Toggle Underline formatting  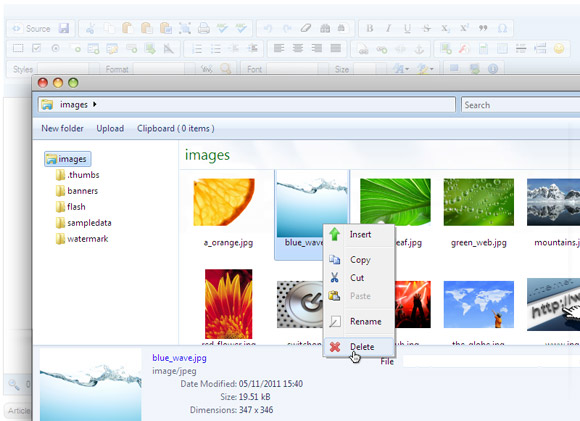click(x=407, y=28)
